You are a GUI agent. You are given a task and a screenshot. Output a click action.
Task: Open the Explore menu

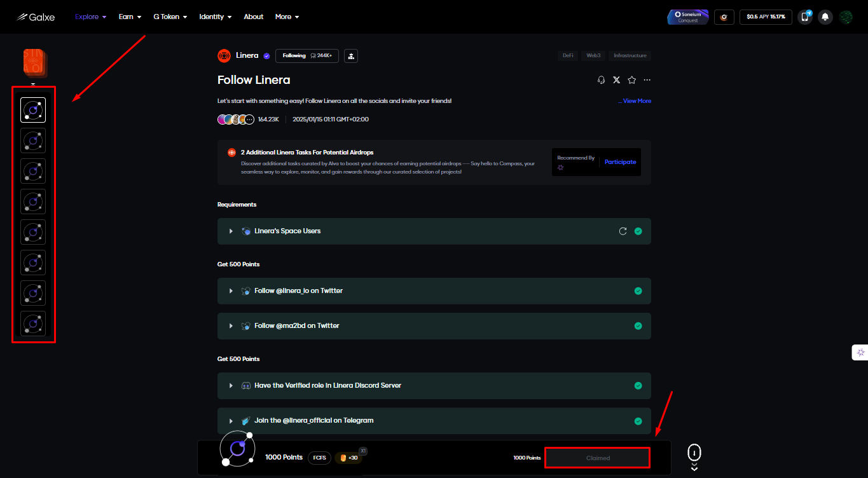91,17
